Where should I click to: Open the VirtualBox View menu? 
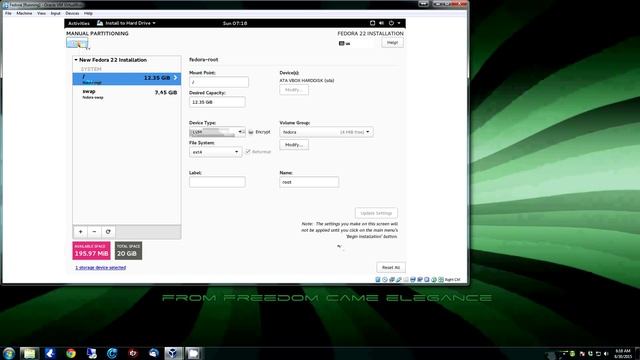41,13
